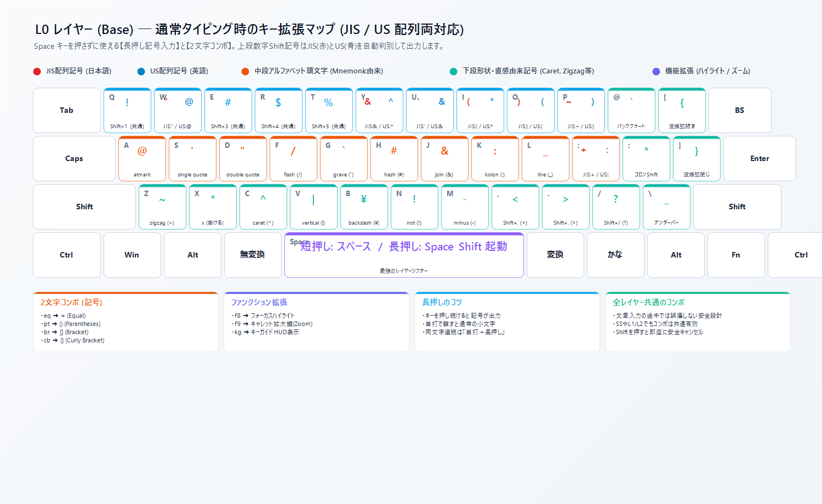Click the purple 機能拡張 legend dot

point(657,71)
